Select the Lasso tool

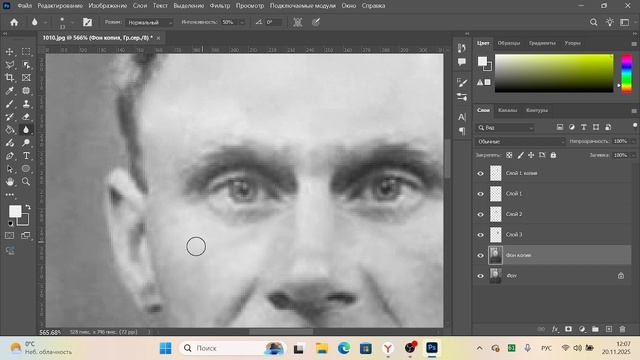coord(9,65)
